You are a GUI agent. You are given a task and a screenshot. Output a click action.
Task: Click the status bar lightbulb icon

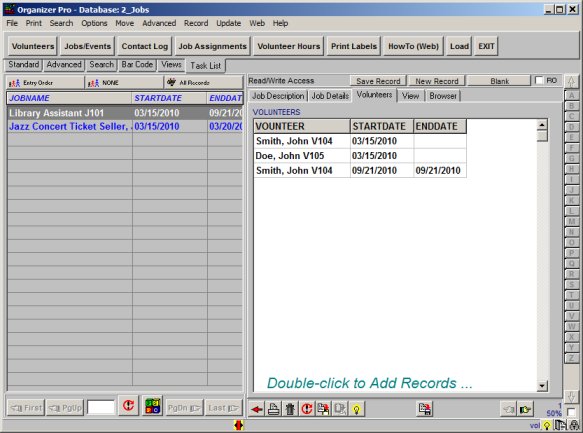pyautogui.click(x=547, y=426)
